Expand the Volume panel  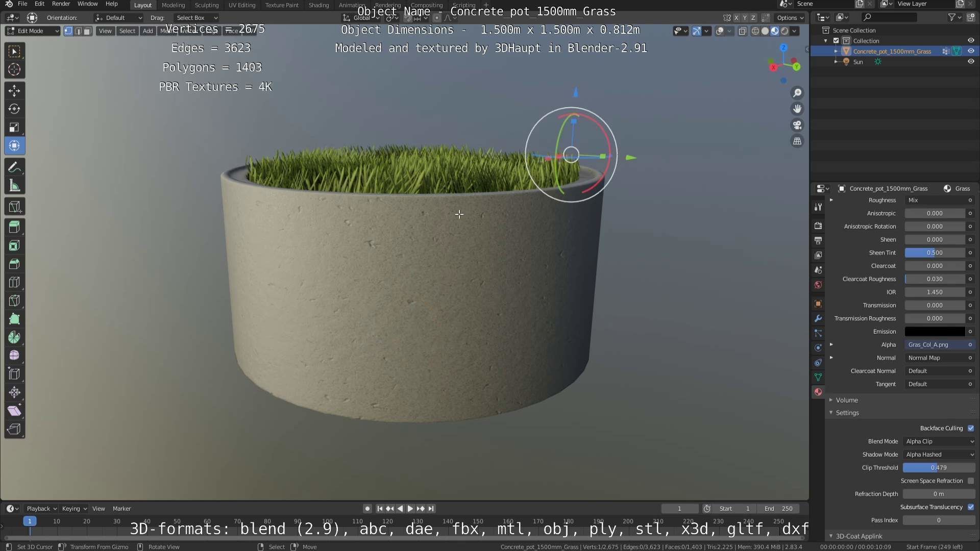[847, 400]
